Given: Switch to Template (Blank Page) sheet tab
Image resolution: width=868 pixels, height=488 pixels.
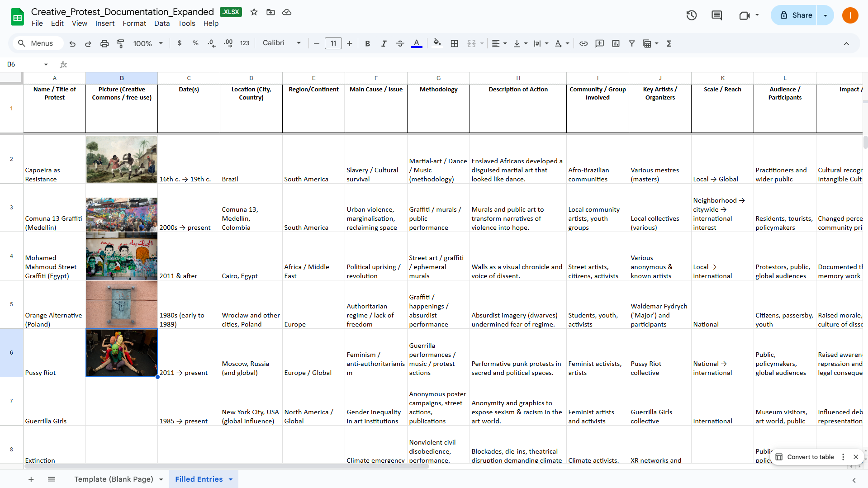Looking at the screenshot, I should (114, 479).
